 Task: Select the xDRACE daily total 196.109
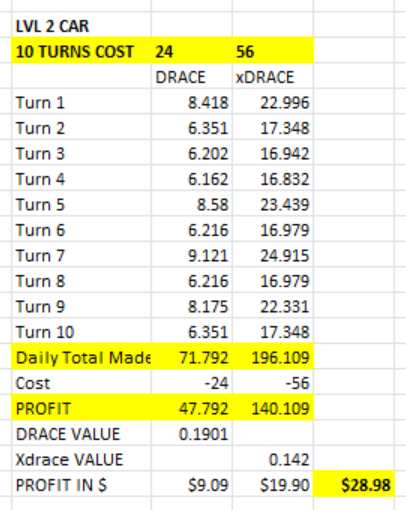coord(273,357)
